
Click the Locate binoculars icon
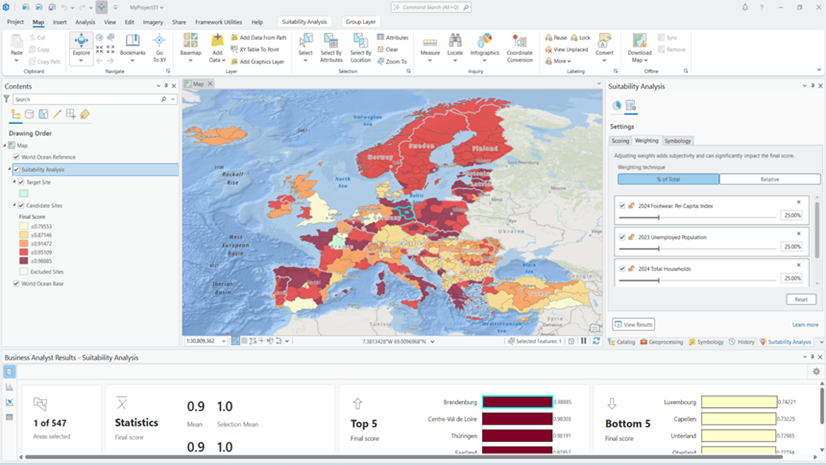pos(455,41)
